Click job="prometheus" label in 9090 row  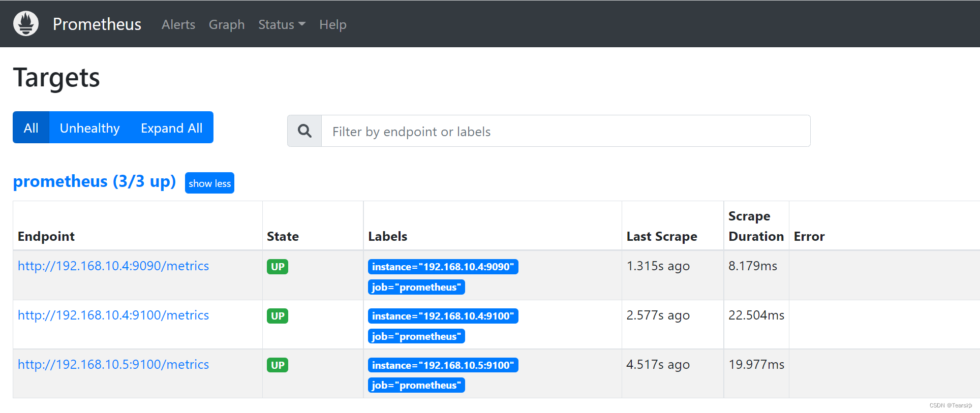coord(416,287)
